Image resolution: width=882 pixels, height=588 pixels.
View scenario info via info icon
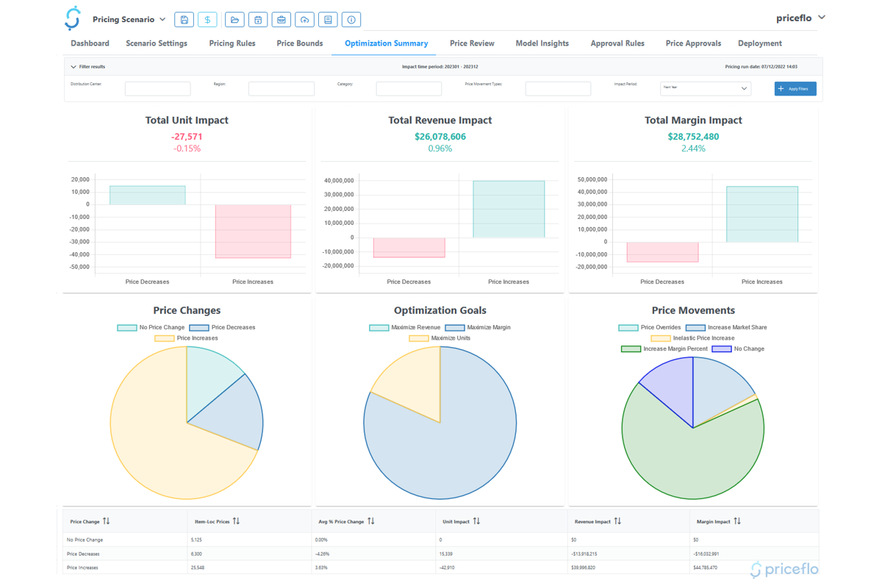351,19
